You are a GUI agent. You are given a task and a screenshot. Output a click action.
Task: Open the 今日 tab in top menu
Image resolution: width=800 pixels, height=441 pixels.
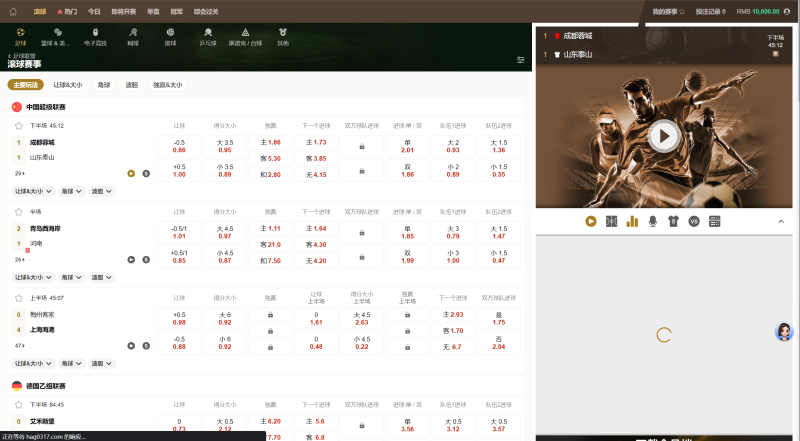coord(94,12)
